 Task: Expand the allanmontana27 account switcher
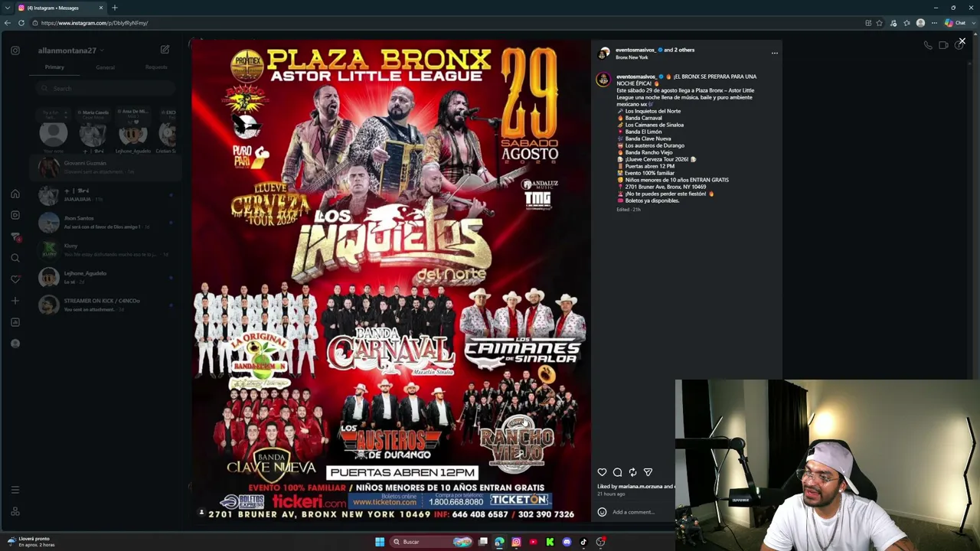pos(71,51)
